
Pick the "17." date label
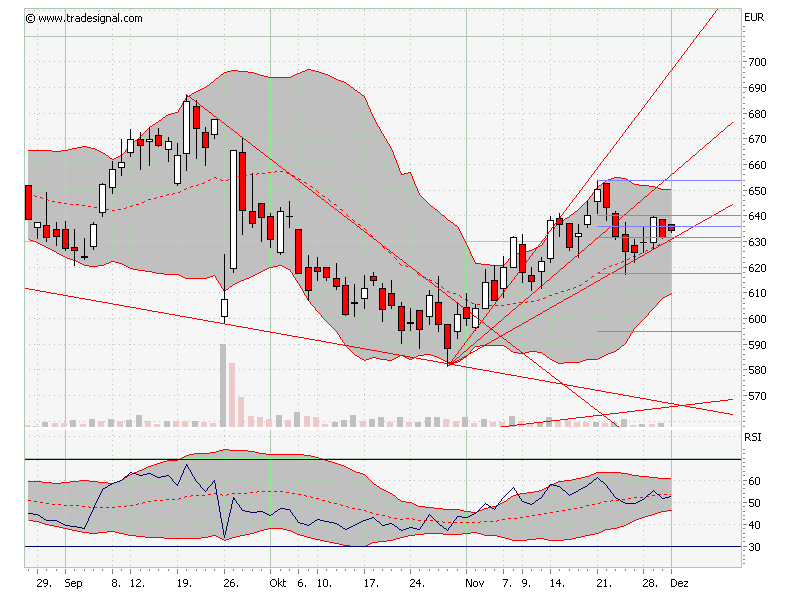pyautogui.click(x=371, y=583)
